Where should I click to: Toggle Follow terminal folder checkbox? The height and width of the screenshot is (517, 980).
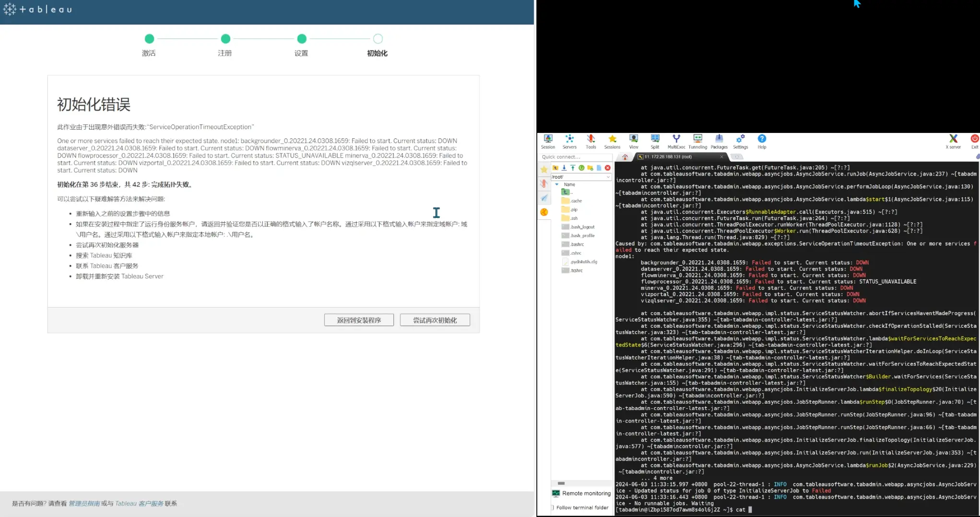pos(553,507)
